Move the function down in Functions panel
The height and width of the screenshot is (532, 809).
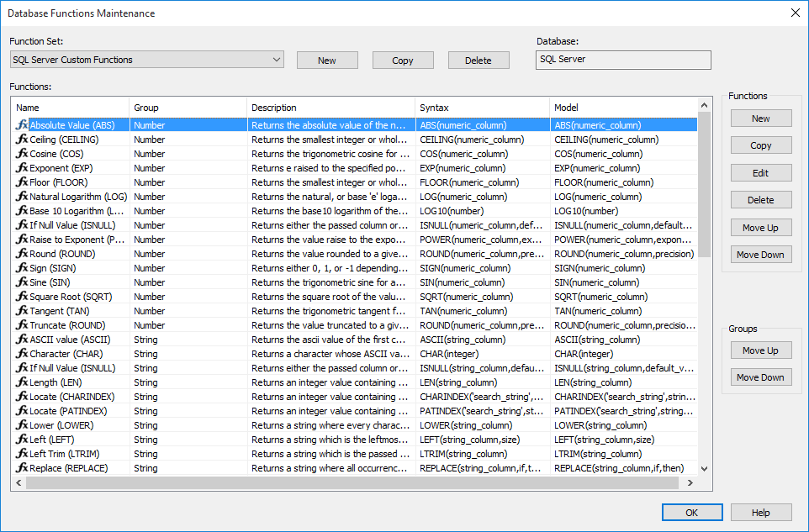pos(760,255)
